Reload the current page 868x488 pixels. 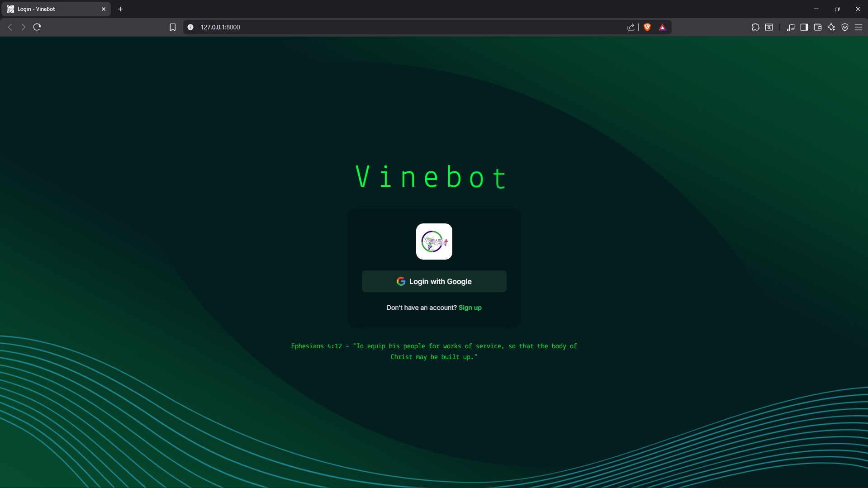tap(37, 27)
